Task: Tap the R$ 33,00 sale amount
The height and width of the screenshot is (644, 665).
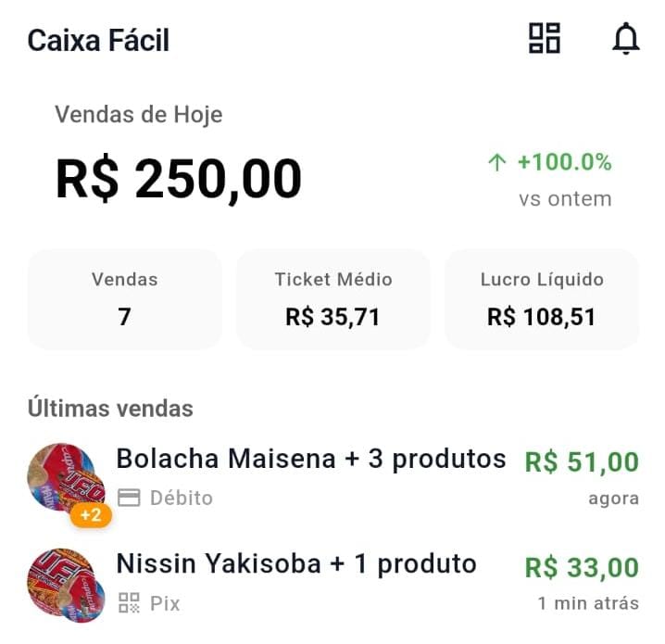Action: [582, 567]
